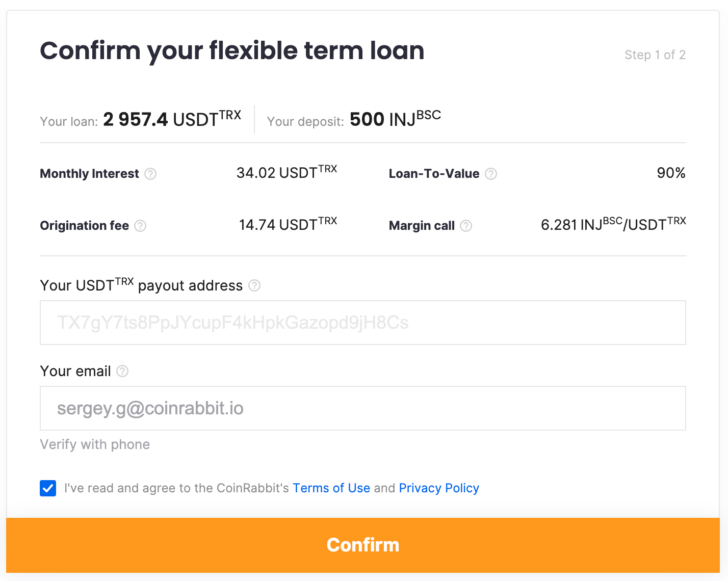Viewport: 728px width, 581px height.
Task: Select the margin call rate value
Action: point(613,225)
